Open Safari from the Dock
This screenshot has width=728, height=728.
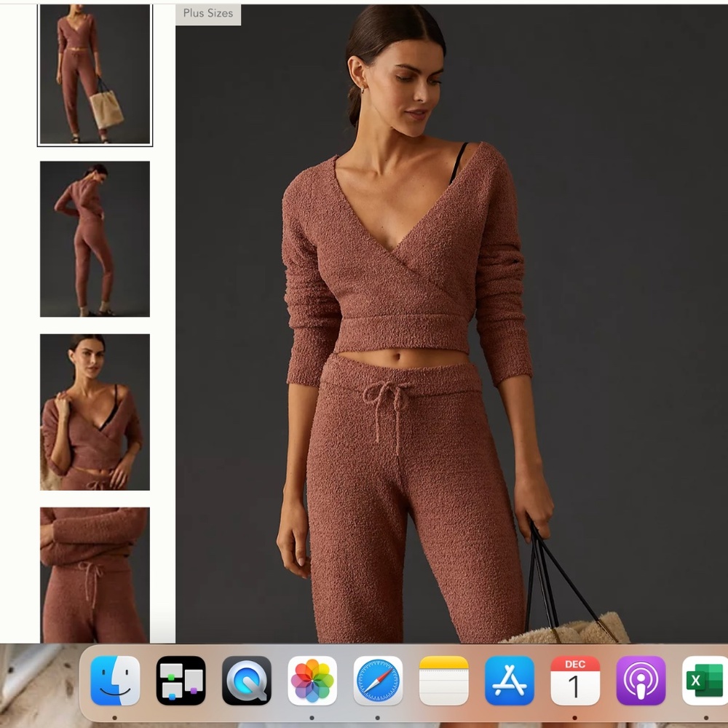(x=377, y=681)
